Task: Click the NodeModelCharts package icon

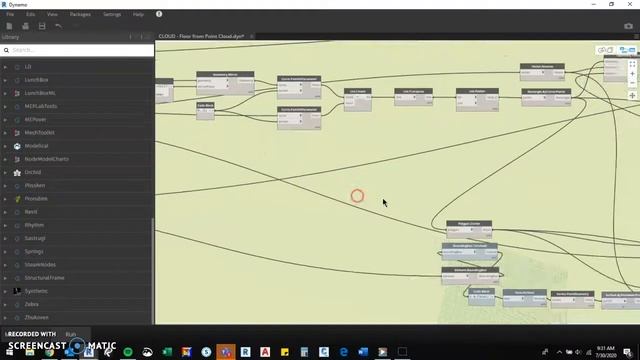Action: [17, 159]
